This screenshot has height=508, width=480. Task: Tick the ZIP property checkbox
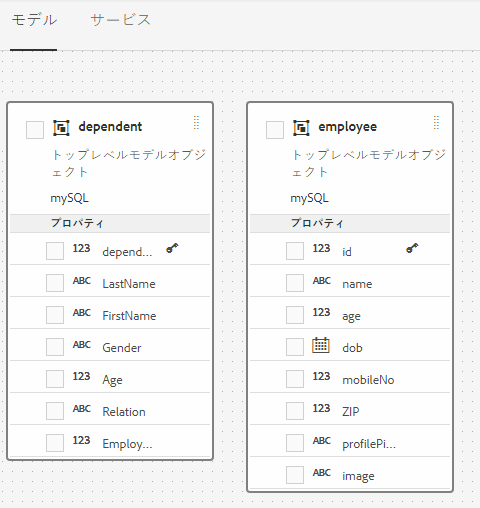295,411
